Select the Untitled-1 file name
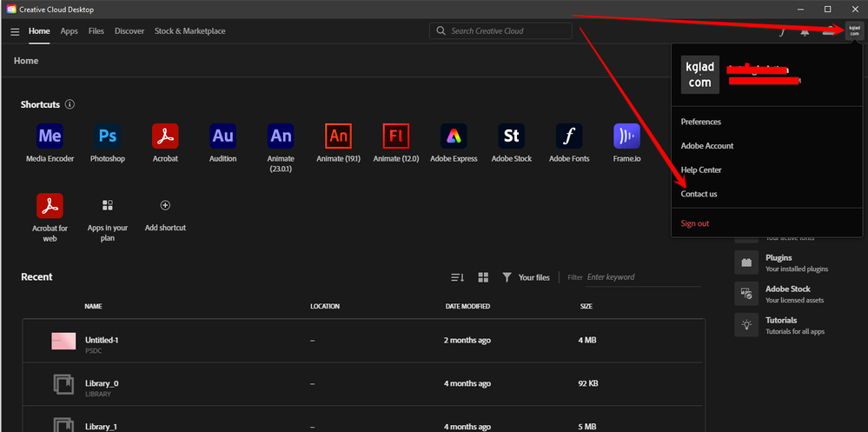 (102, 340)
